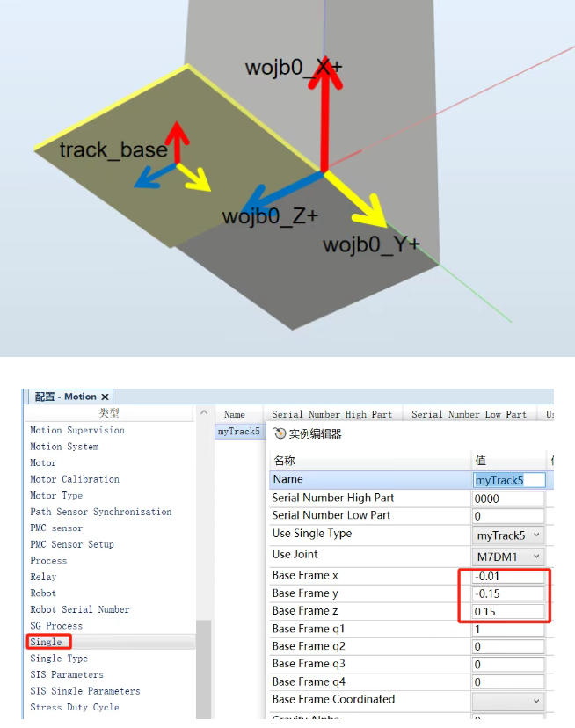Image resolution: width=575 pixels, height=728 pixels.
Task: Select the 配置 - Motion tab
Action: (x=66, y=397)
